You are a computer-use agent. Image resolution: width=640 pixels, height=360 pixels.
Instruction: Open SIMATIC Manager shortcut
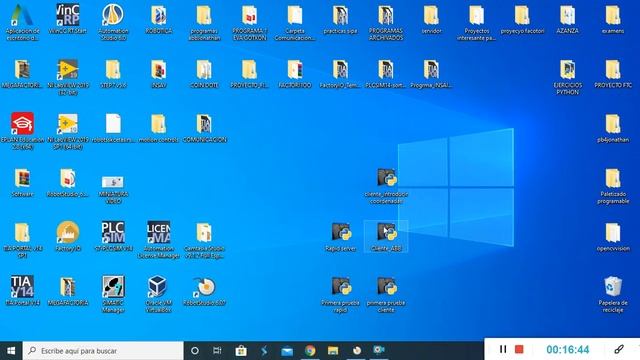[113, 294]
